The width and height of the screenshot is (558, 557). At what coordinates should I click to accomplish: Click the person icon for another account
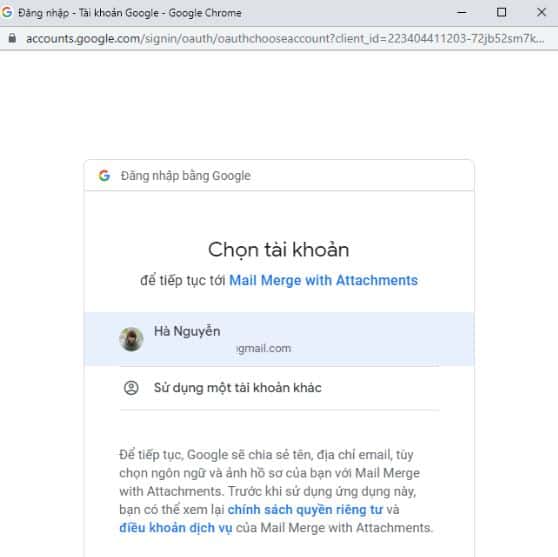131,388
